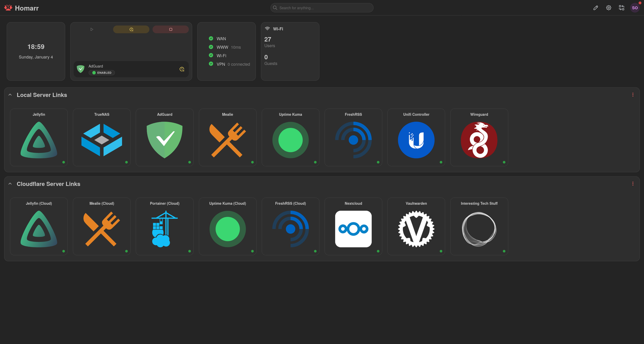
Task: Open the Vaultwarden tile
Action: [x=416, y=227]
